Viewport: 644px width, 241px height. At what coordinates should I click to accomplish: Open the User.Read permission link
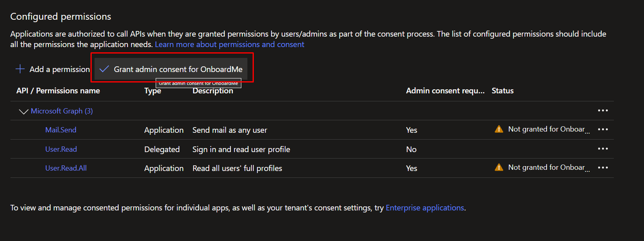(61, 149)
